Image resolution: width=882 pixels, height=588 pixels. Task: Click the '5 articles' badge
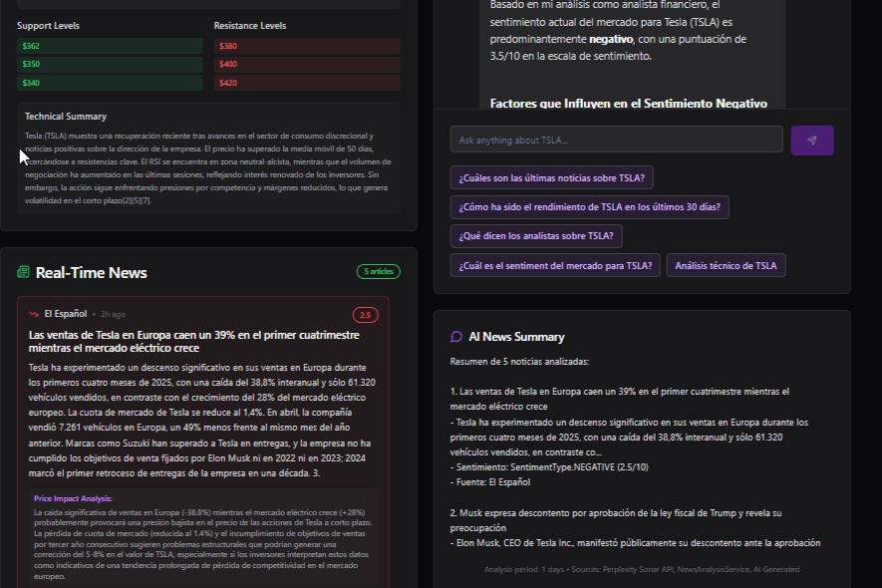pos(378,272)
